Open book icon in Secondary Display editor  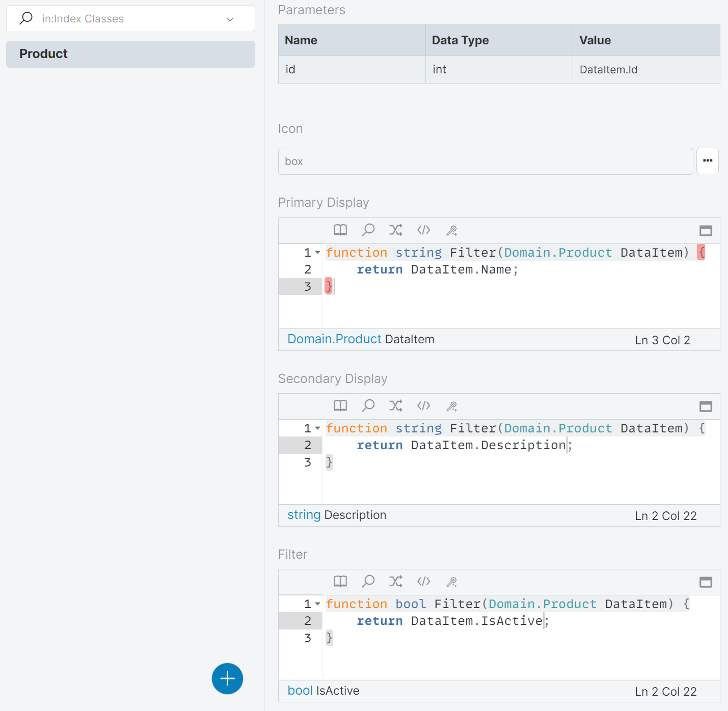click(x=340, y=406)
